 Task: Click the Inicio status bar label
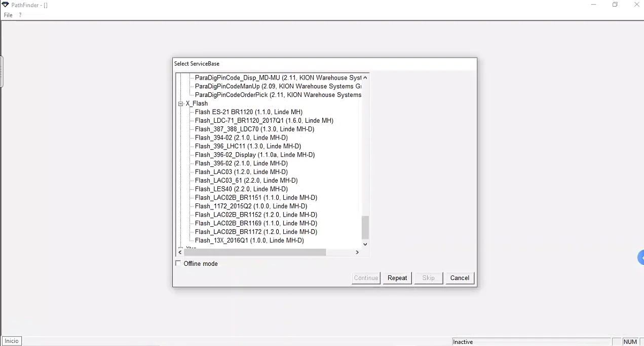12,341
